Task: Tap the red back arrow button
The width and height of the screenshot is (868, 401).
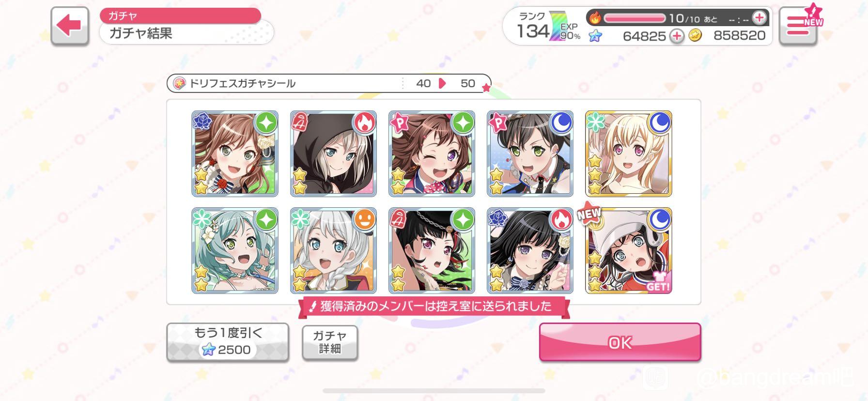Action: click(70, 26)
